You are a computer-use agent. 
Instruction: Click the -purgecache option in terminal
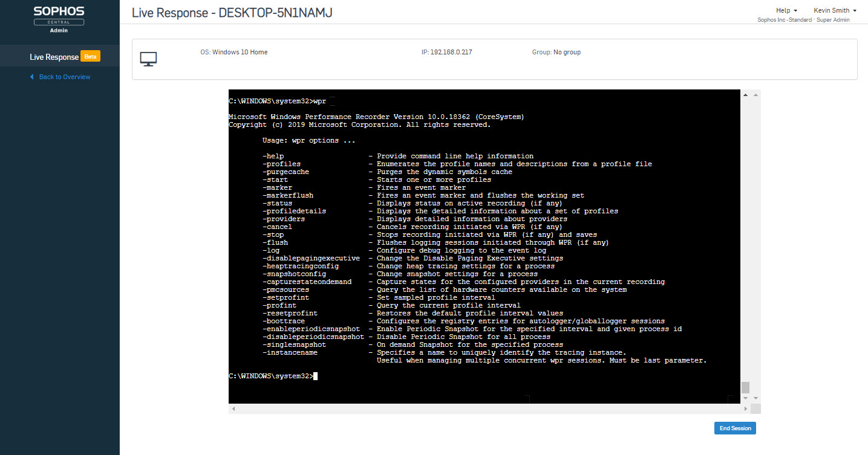point(286,172)
